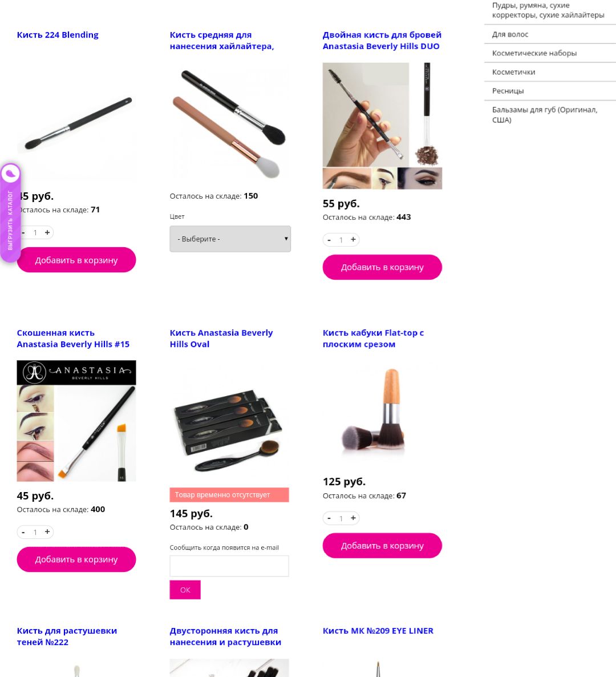Open the Кисть MK №209 EYE LINER link
The height and width of the screenshot is (677, 616).
378,631
